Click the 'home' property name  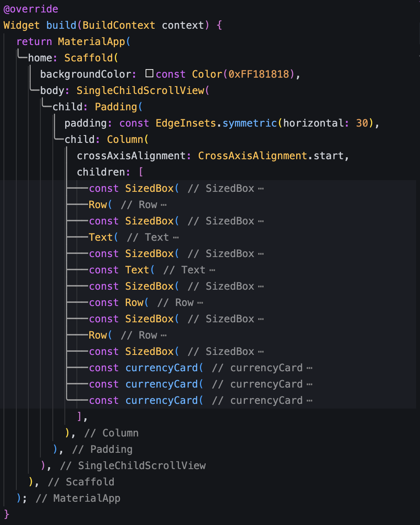point(40,58)
